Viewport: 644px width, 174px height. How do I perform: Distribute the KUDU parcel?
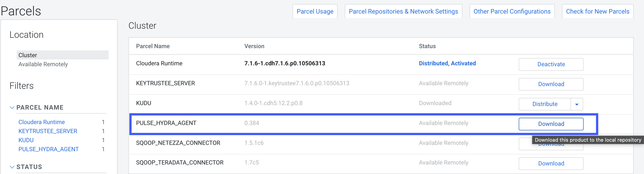[545, 104]
